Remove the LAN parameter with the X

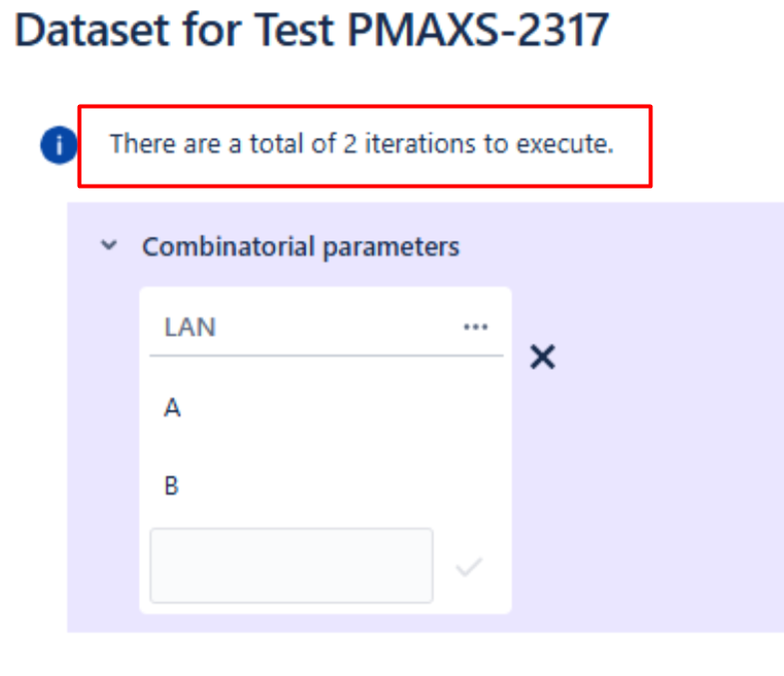[x=542, y=357]
